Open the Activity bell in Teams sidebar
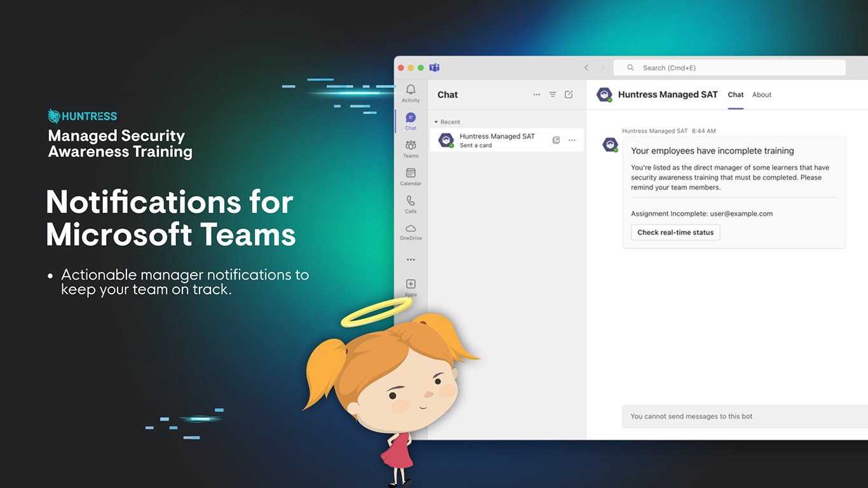 [410, 93]
